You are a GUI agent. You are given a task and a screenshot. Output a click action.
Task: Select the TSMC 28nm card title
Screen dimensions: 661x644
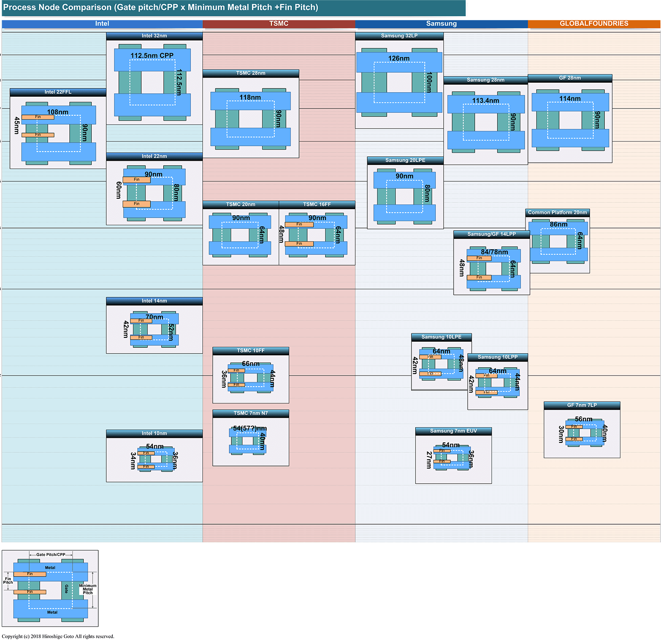click(x=251, y=74)
